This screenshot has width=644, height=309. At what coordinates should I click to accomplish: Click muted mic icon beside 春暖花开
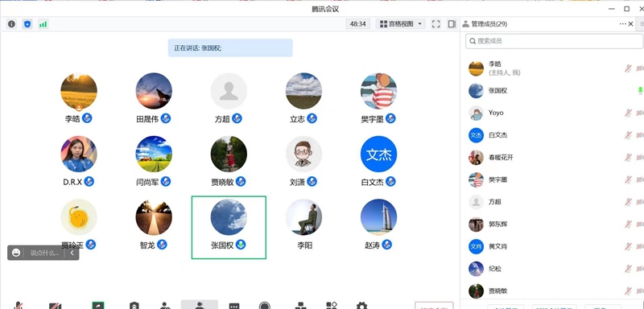628,157
